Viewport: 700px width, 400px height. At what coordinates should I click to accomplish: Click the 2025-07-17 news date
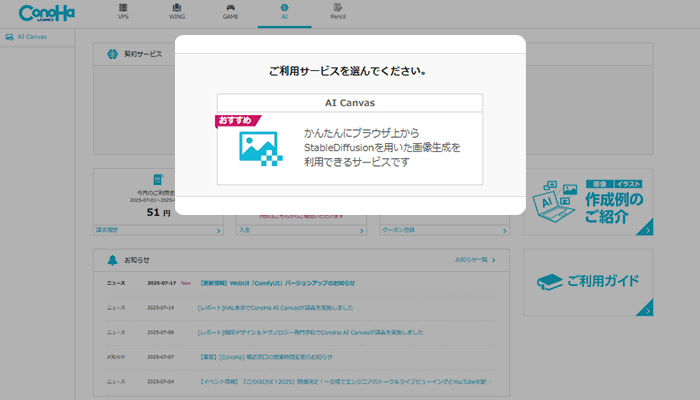[x=162, y=283]
